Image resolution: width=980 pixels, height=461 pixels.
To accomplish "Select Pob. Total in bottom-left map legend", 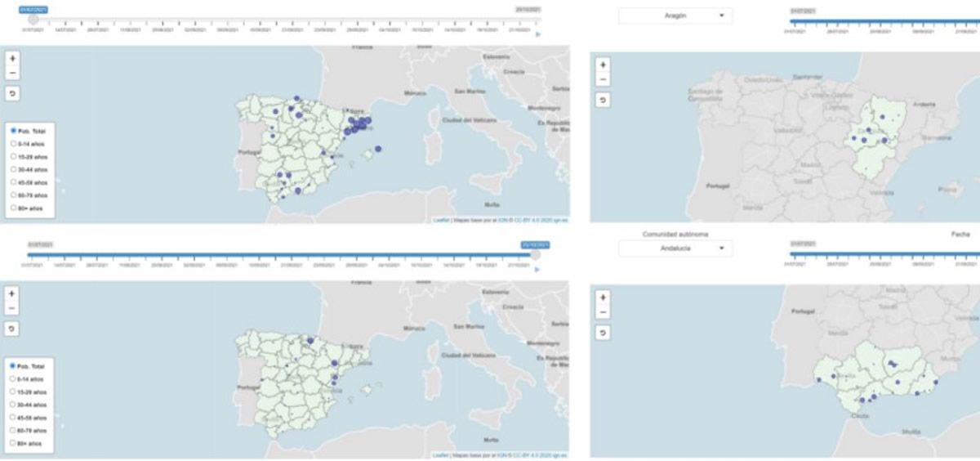I will pos(13,365).
